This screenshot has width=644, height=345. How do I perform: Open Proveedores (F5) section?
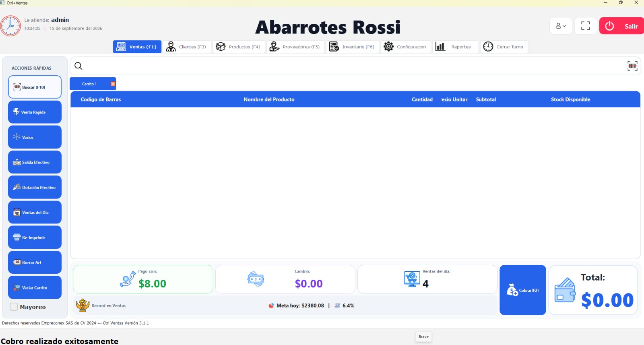point(295,47)
